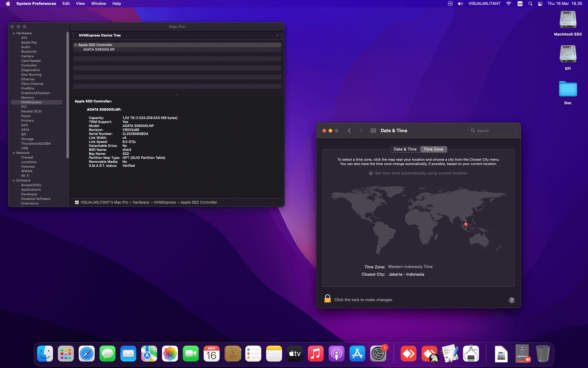Click Hardware in the breadcrumb path bar

(x=141, y=202)
